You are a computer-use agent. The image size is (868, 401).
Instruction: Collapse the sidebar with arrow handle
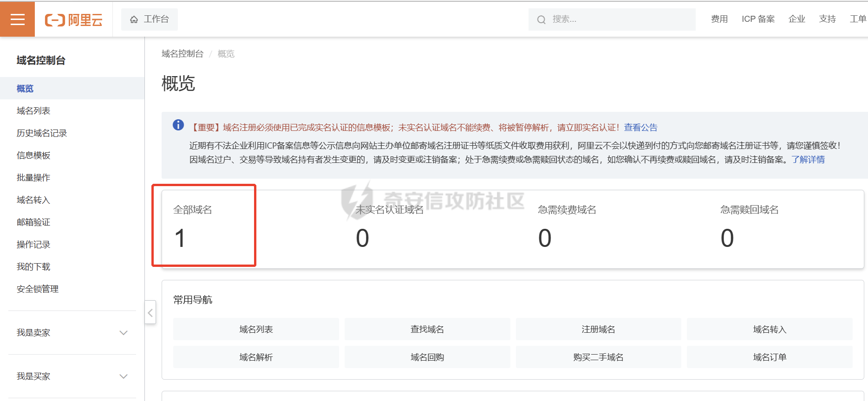150,313
